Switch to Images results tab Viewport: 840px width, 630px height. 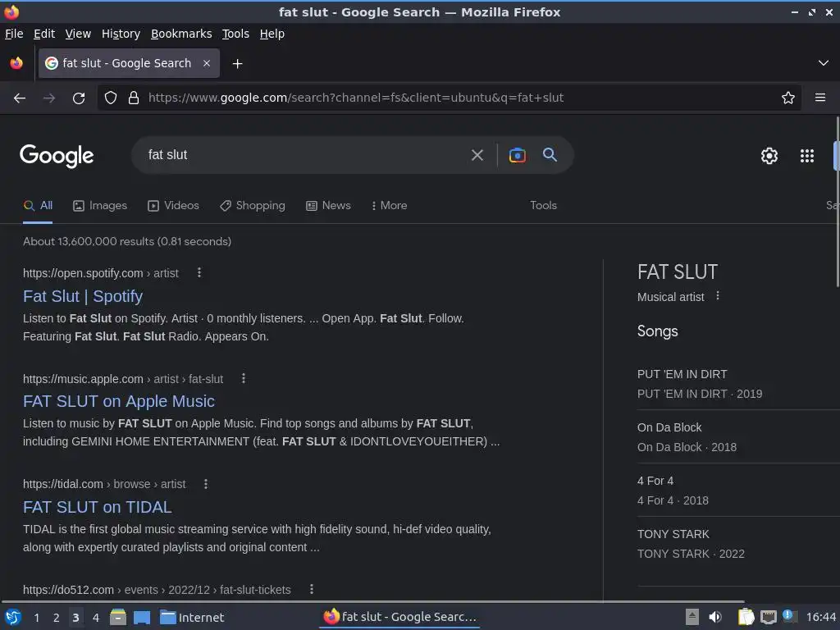tap(100, 206)
